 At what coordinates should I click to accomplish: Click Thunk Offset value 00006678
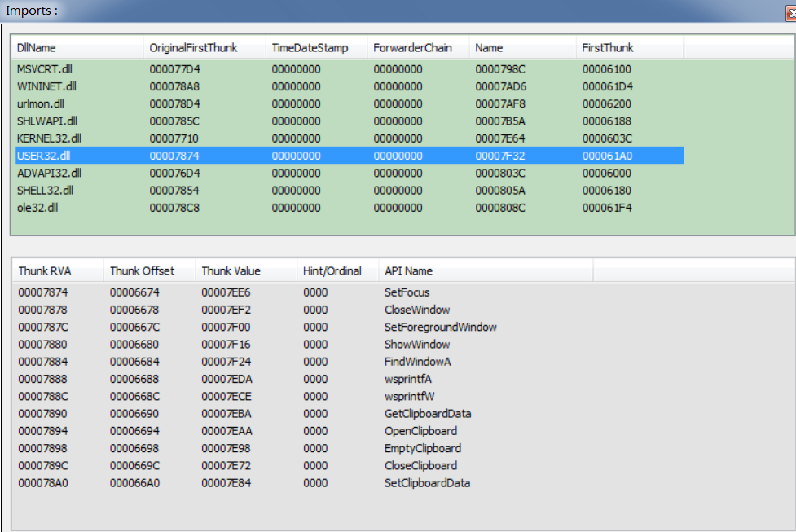(x=134, y=310)
